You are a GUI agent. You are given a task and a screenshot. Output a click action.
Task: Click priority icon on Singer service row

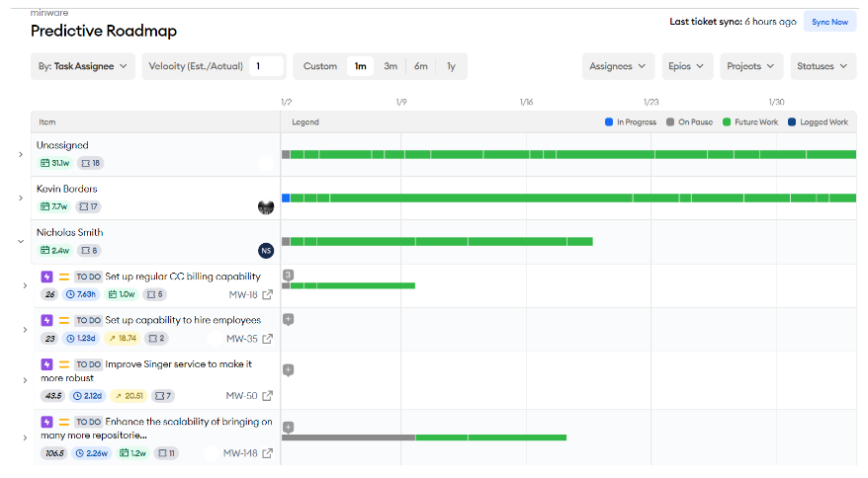(64, 364)
